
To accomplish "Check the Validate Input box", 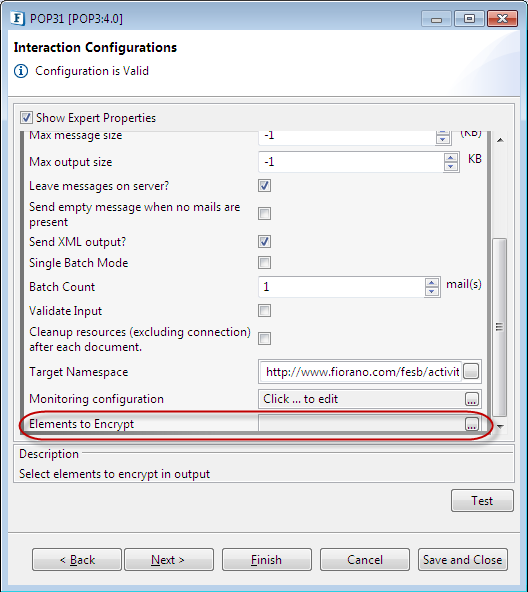I will [x=264, y=311].
